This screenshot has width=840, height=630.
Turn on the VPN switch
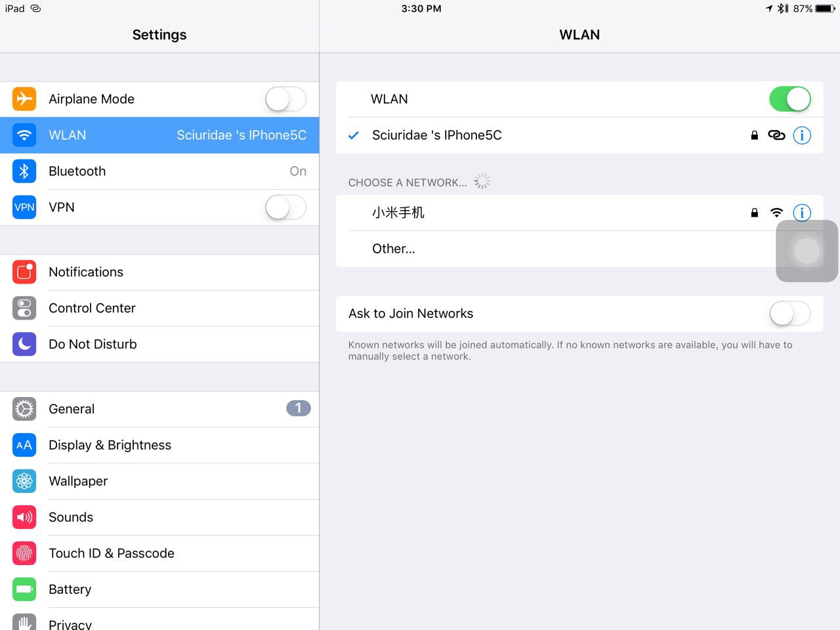click(x=285, y=207)
